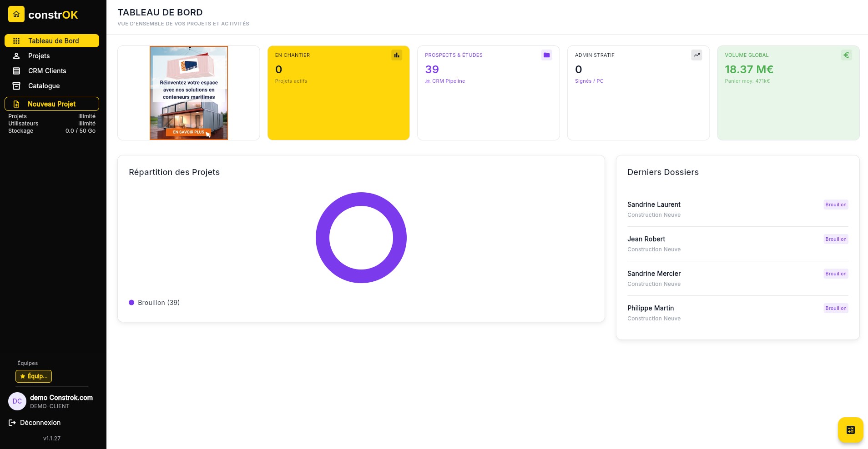
Task: Click trend arrow icon on Administratif card
Action: [x=696, y=55]
